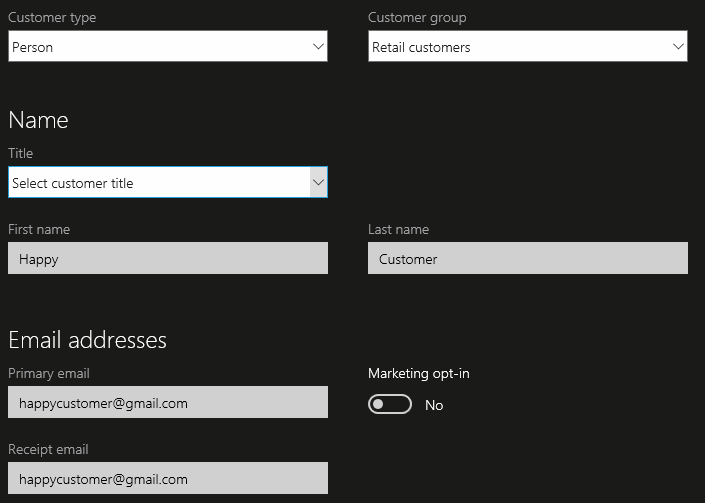Click the Last name label
Screen dimensions: 705x503
(x=398, y=230)
